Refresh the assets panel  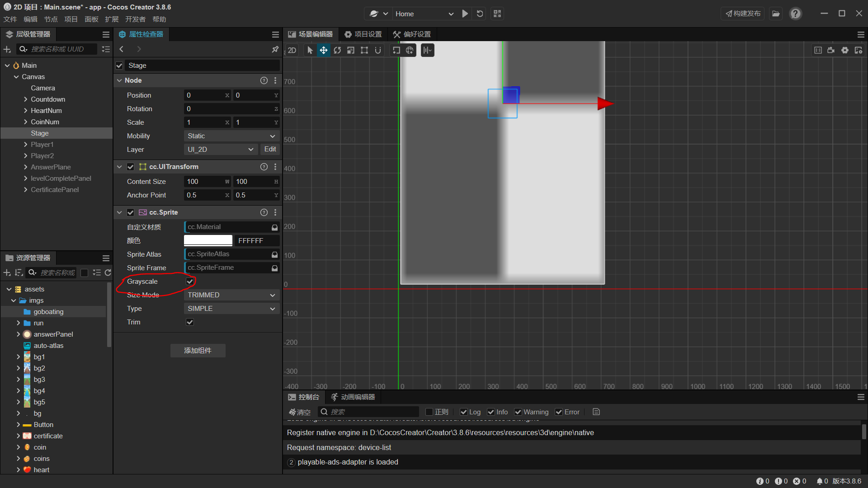[108, 272]
